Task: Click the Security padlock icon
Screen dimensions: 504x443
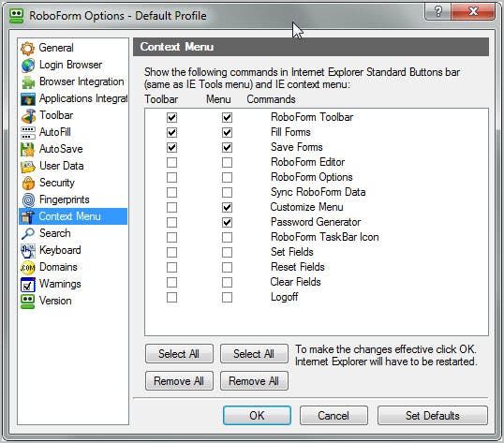Action: coord(28,184)
